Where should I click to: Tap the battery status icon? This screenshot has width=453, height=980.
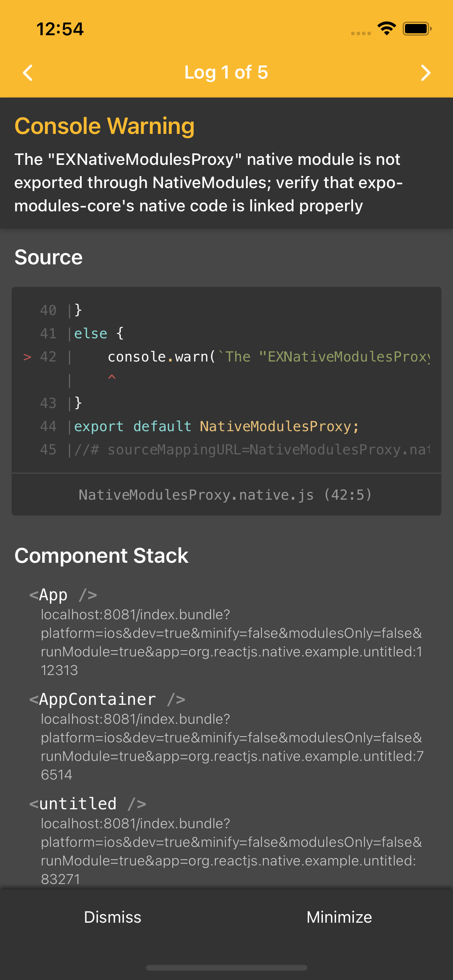[417, 29]
